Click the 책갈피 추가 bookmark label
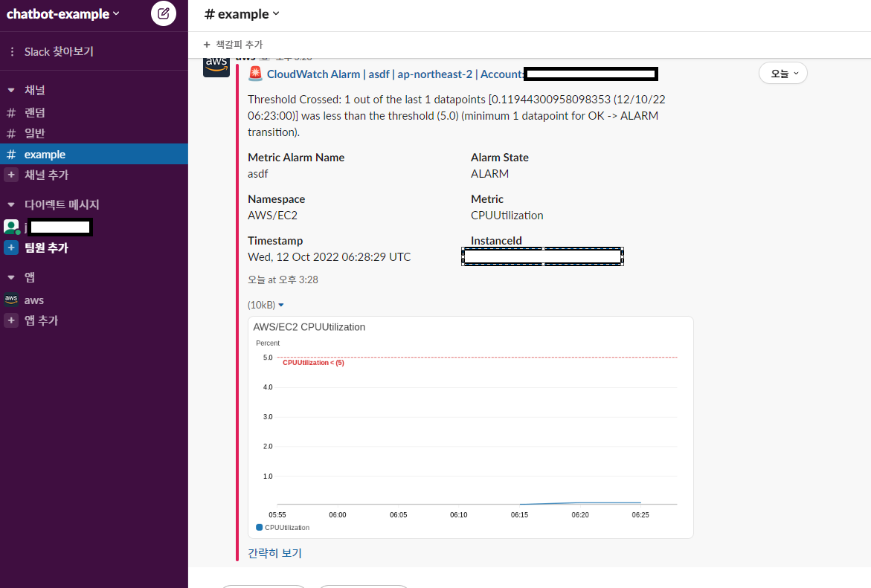 239,45
